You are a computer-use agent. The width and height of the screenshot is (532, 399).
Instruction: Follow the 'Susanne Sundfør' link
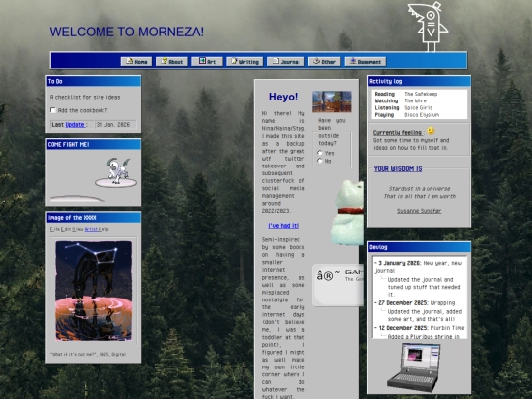(420, 211)
